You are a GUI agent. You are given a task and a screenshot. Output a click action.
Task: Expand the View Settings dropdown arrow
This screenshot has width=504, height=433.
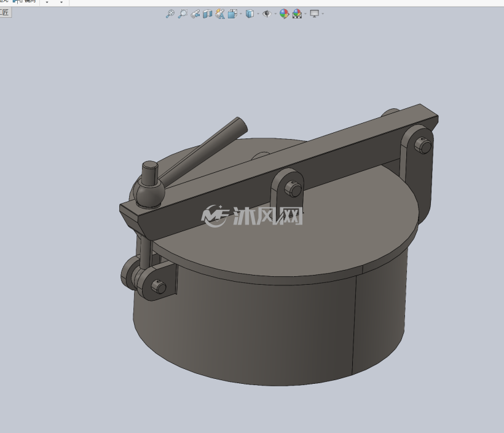click(323, 14)
